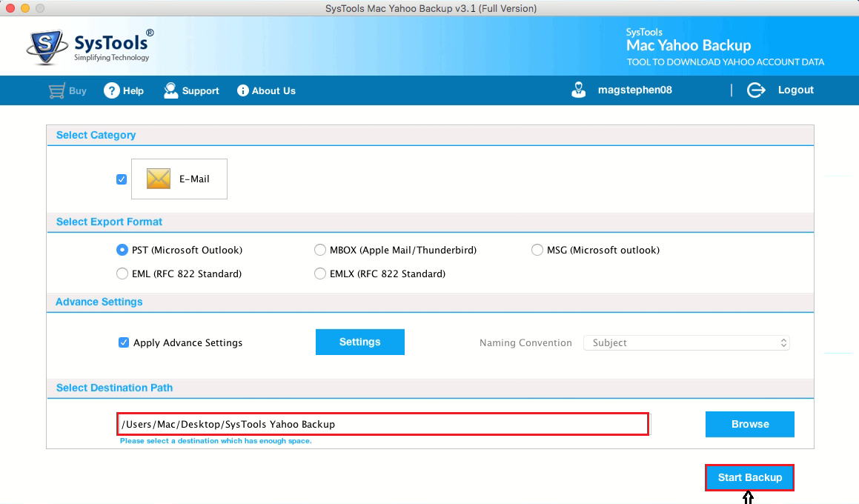859x504 pixels.
Task: Minimize the window with yellow button
Action: coord(24,8)
